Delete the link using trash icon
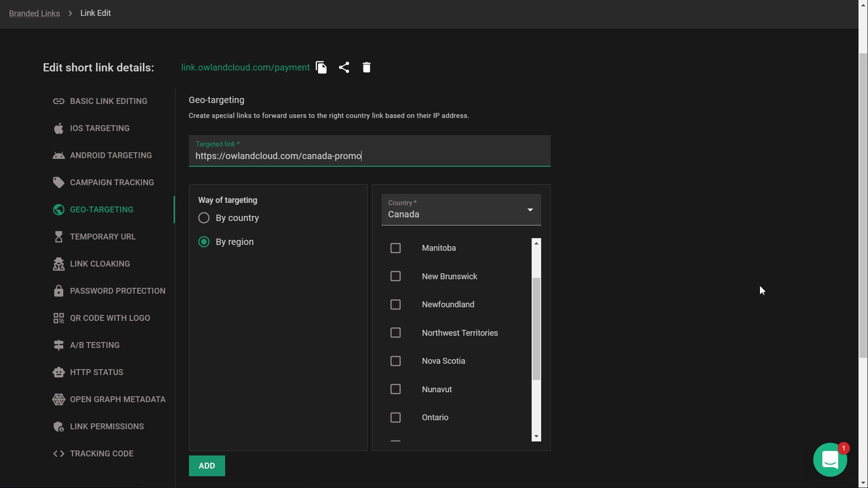The height and width of the screenshot is (488, 868). point(367,67)
